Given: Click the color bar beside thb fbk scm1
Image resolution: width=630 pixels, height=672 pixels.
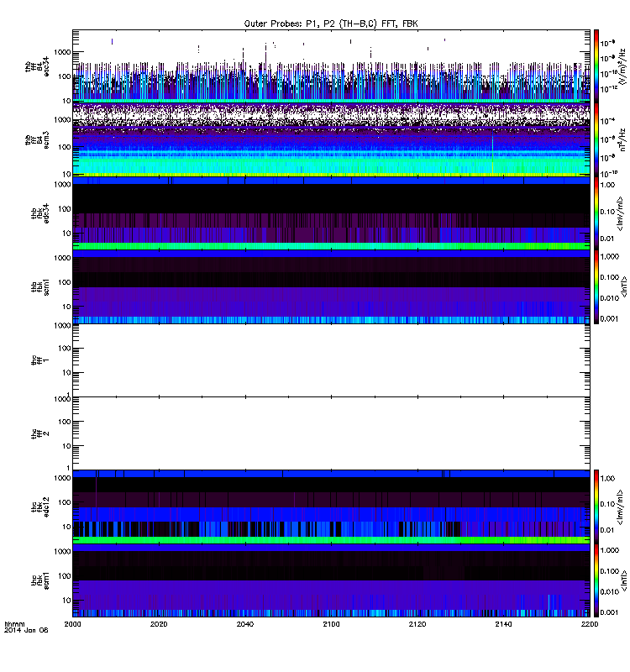Looking at the screenshot, I should (596, 286).
